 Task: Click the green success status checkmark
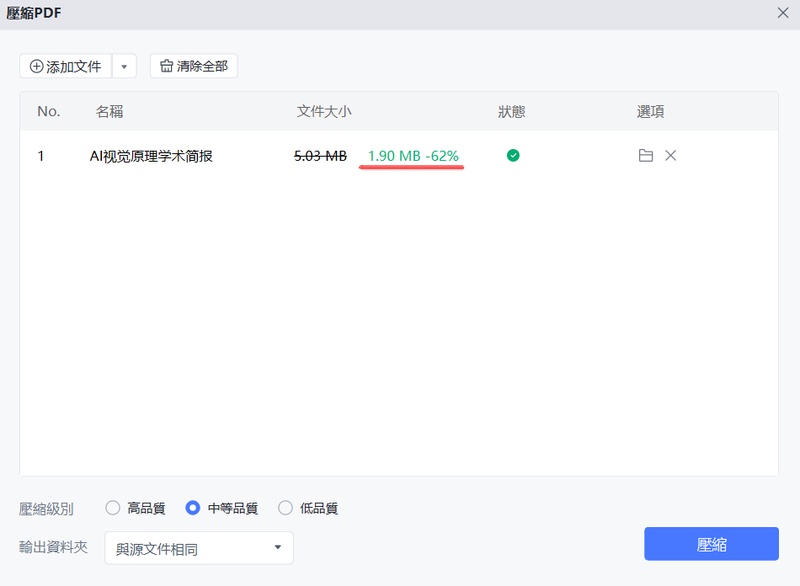coord(511,156)
